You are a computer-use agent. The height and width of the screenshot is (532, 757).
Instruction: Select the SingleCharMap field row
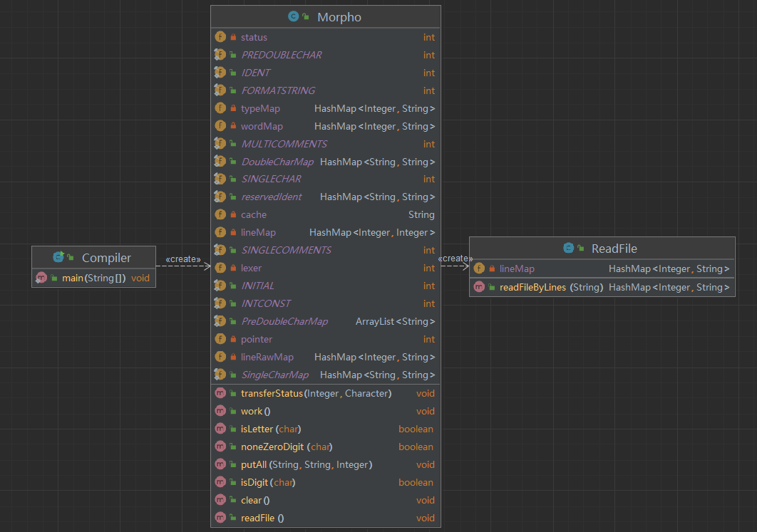[x=274, y=375]
